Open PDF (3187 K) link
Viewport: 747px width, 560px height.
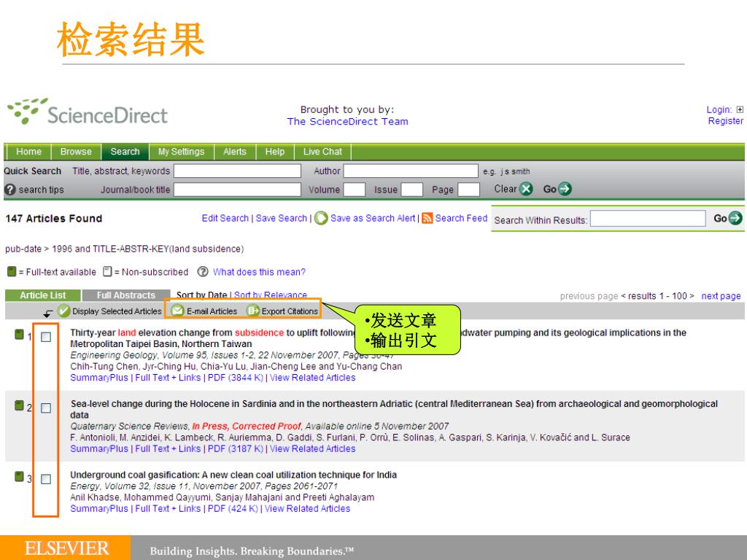click(236, 448)
